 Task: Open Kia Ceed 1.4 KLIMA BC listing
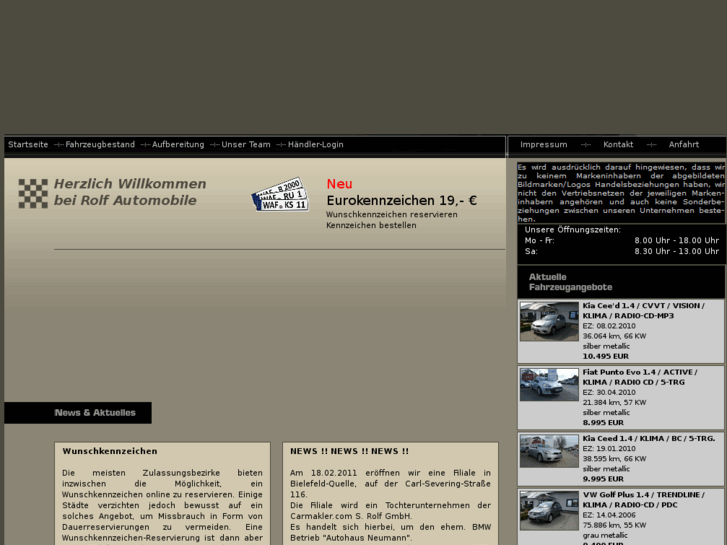649,438
